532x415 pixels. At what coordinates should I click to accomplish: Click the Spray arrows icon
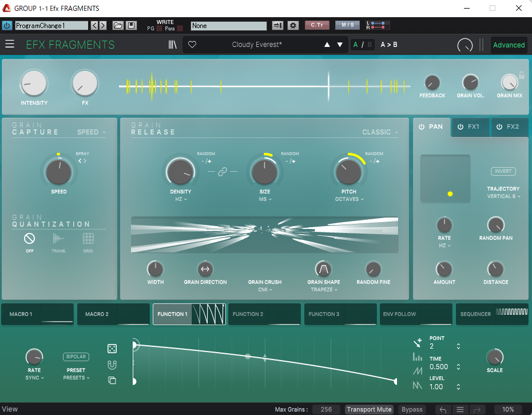(82, 161)
